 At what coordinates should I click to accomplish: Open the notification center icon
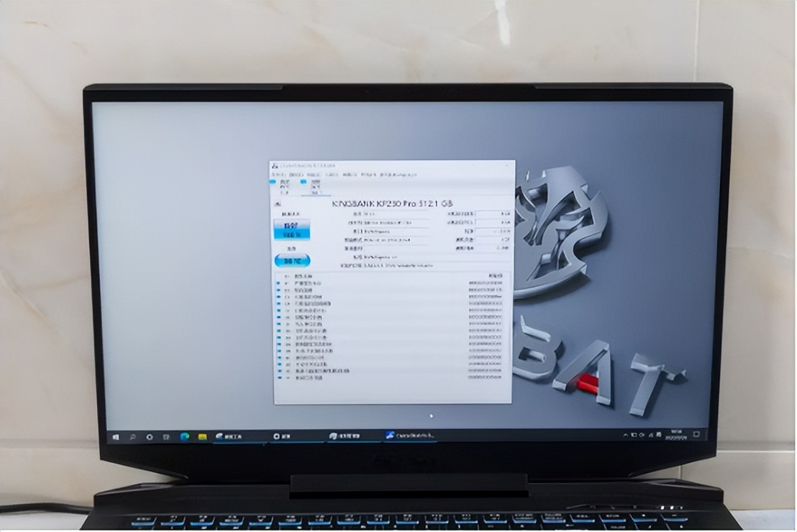(x=696, y=434)
